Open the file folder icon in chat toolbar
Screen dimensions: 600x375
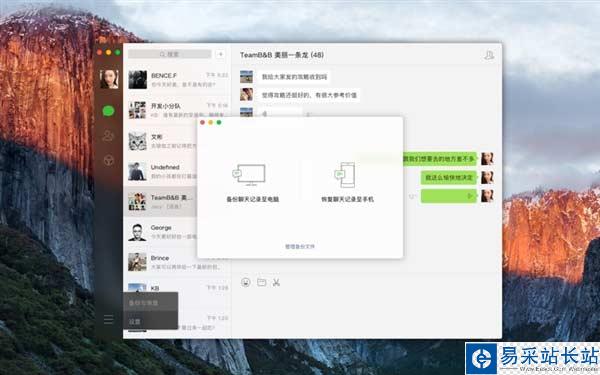(x=261, y=282)
